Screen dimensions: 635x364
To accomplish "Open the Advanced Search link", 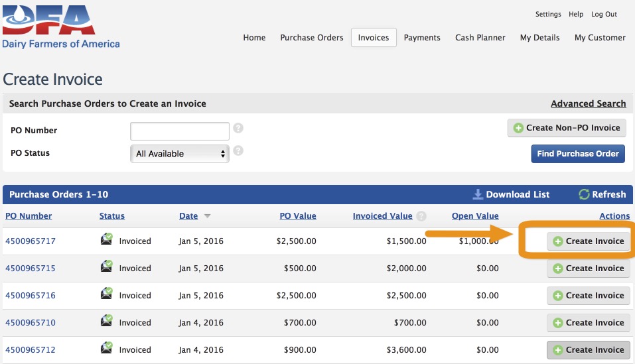I will tap(588, 103).
